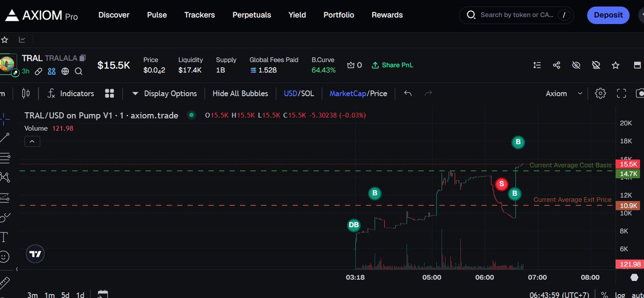Select the 1m time range

point(49,294)
